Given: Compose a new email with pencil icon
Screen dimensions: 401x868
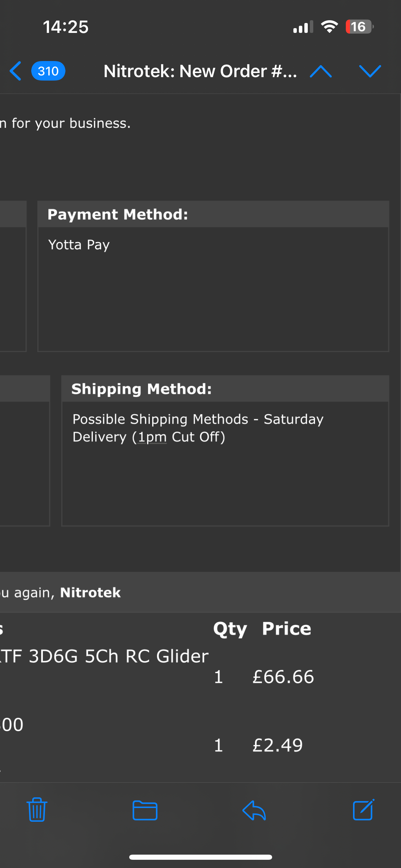Looking at the screenshot, I should pos(363,810).
